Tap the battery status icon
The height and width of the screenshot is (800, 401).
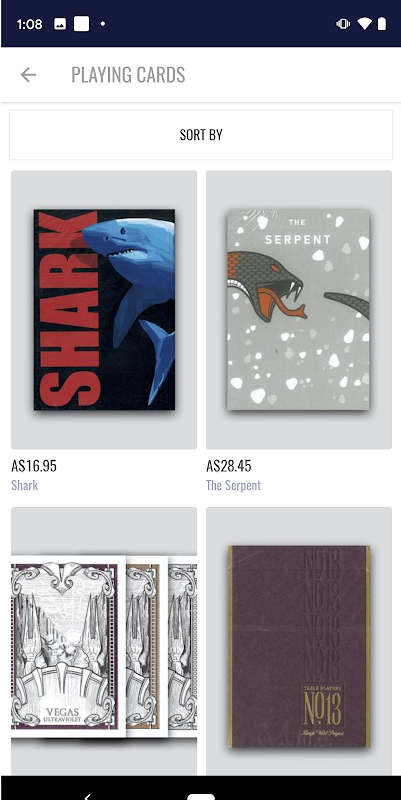pyautogui.click(x=382, y=23)
